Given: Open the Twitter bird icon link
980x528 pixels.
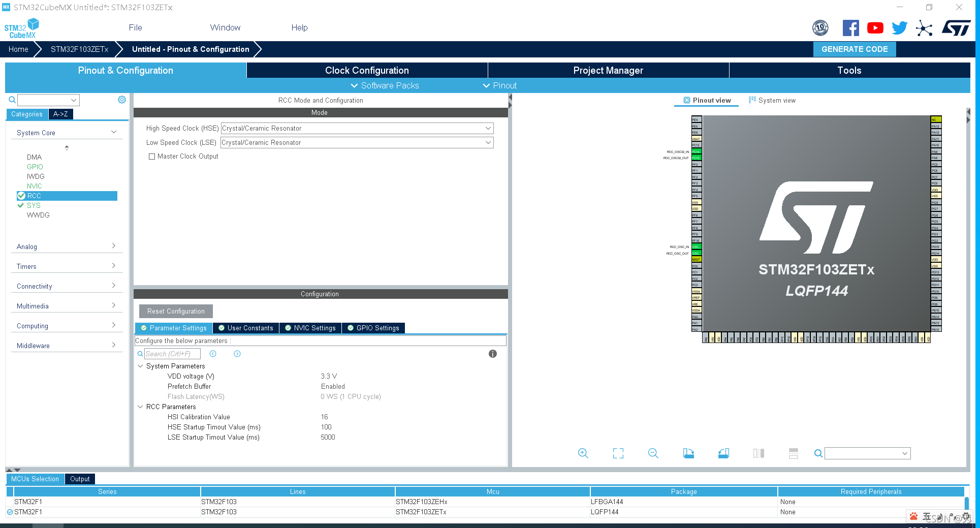Looking at the screenshot, I should (x=899, y=28).
